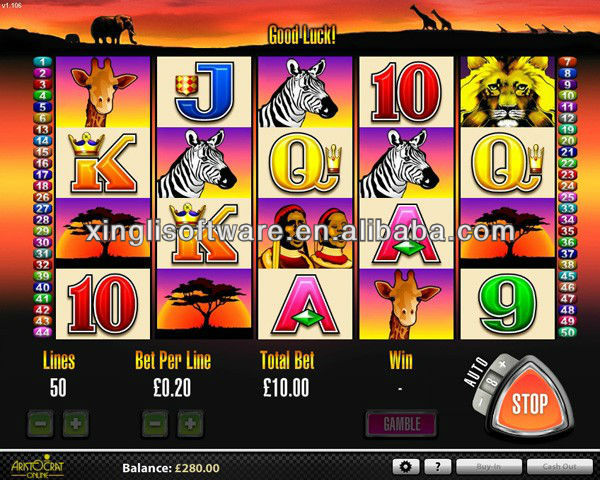The image size is (600, 480).
Task: Click the Cash Out button
Action: click(559, 467)
